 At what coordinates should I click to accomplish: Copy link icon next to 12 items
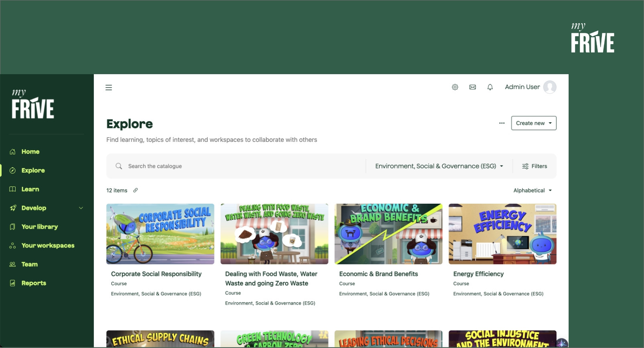(x=136, y=190)
